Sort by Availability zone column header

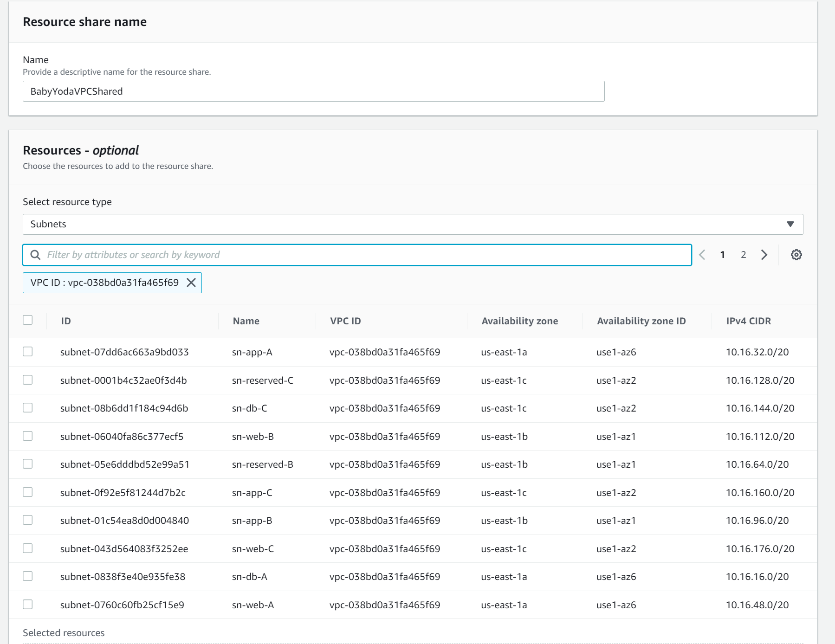pyautogui.click(x=520, y=321)
